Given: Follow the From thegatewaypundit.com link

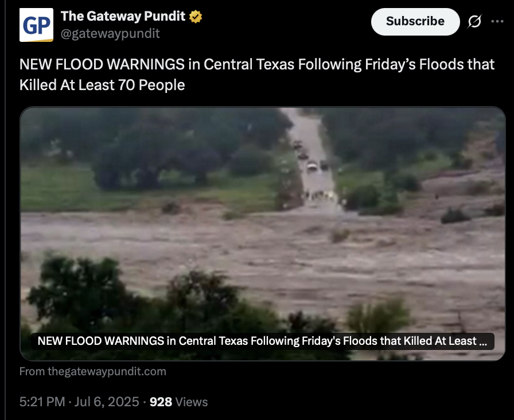Looking at the screenshot, I should click(x=93, y=371).
